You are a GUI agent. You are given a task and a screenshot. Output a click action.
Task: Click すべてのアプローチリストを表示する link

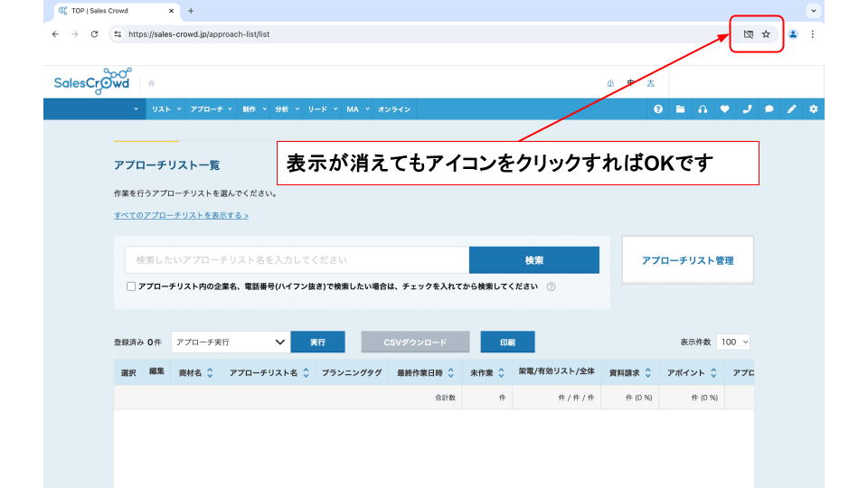pyautogui.click(x=181, y=216)
